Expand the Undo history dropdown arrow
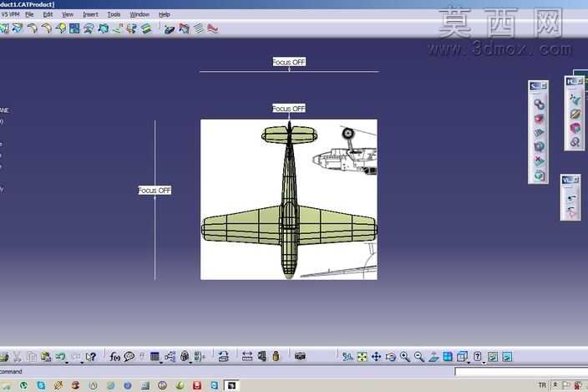Screen dimensions: 588x392 pyautogui.click(x=67, y=363)
